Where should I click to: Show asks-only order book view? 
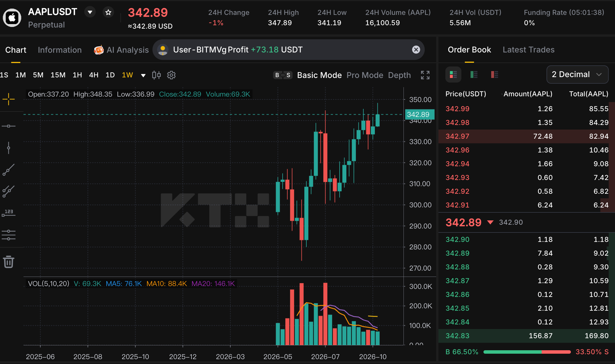(x=495, y=75)
